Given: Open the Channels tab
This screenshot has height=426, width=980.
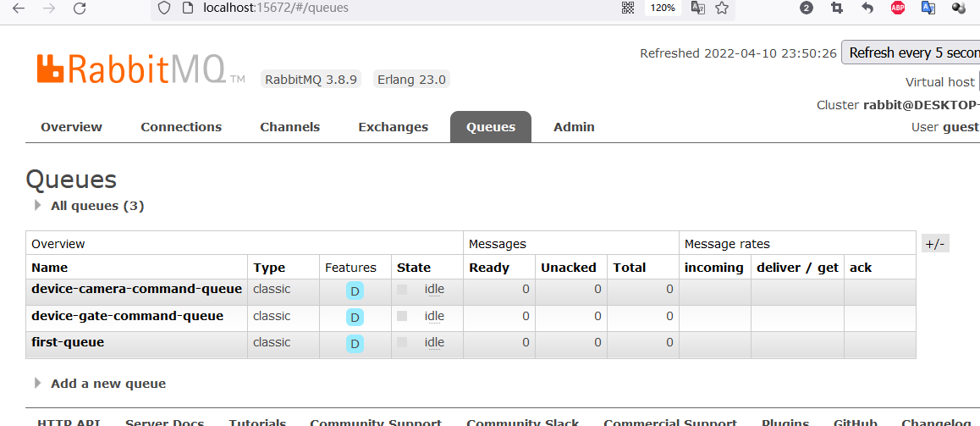Looking at the screenshot, I should click(290, 127).
